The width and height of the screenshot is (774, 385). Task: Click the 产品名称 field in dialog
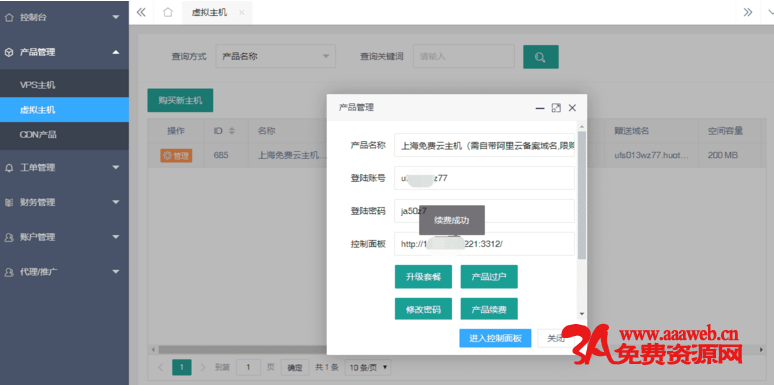coord(484,145)
